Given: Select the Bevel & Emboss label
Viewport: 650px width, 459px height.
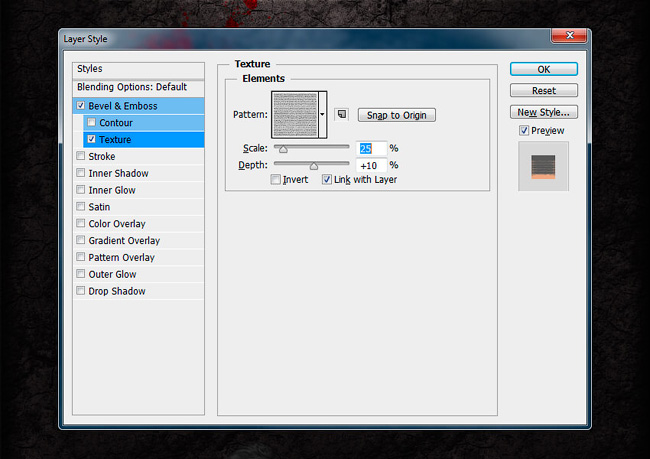Looking at the screenshot, I should (123, 106).
